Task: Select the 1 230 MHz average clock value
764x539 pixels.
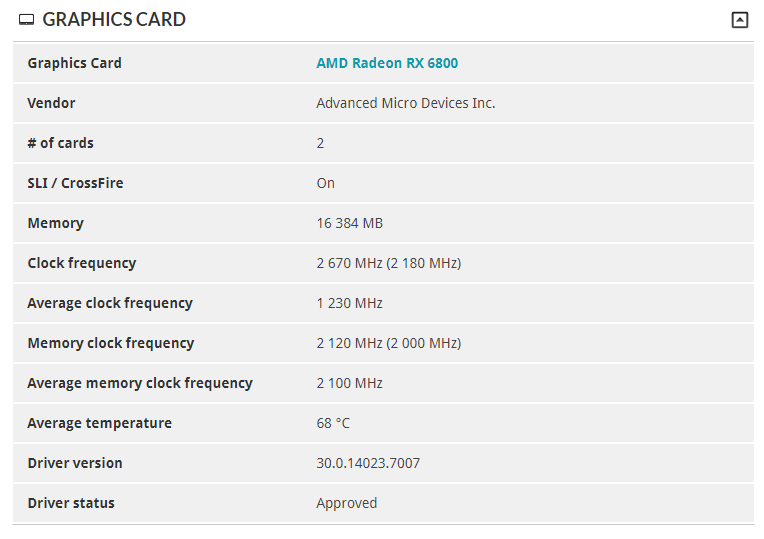Action: (349, 303)
